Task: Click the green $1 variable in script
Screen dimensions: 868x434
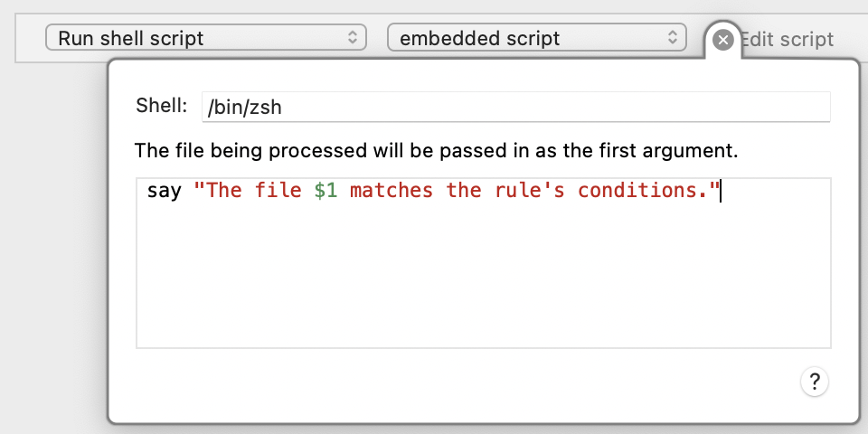Action: coord(326,191)
